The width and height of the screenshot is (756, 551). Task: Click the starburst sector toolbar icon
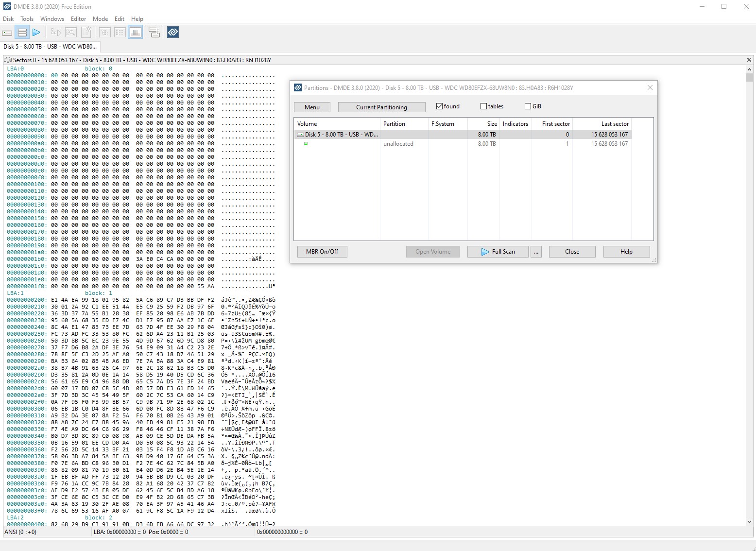click(86, 33)
